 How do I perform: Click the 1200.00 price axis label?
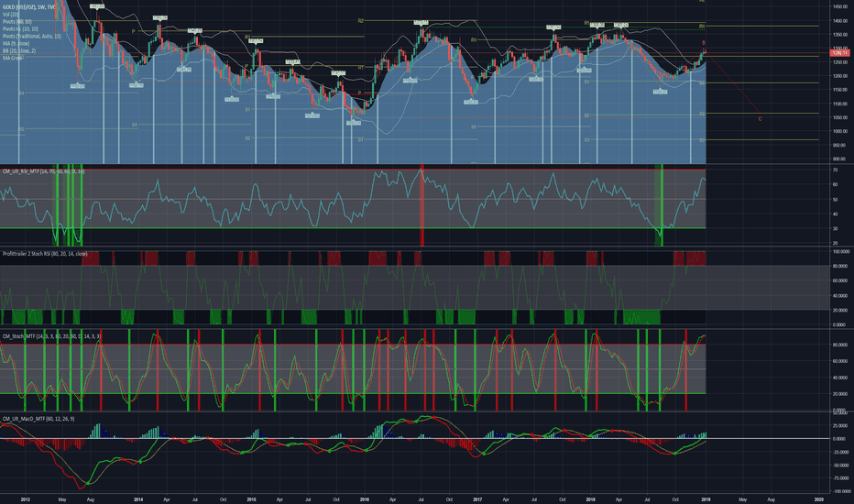pos(839,76)
